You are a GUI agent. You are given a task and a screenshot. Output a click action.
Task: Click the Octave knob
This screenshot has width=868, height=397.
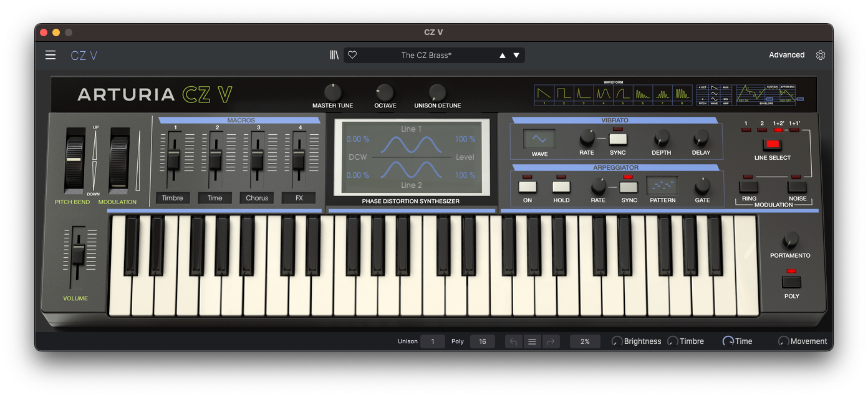click(385, 92)
